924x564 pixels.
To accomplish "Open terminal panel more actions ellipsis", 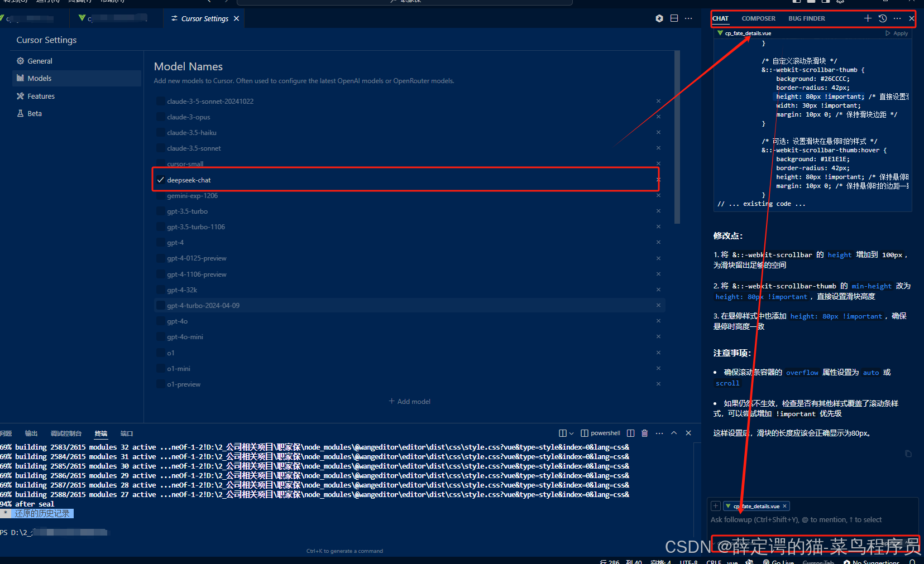I will [x=659, y=433].
